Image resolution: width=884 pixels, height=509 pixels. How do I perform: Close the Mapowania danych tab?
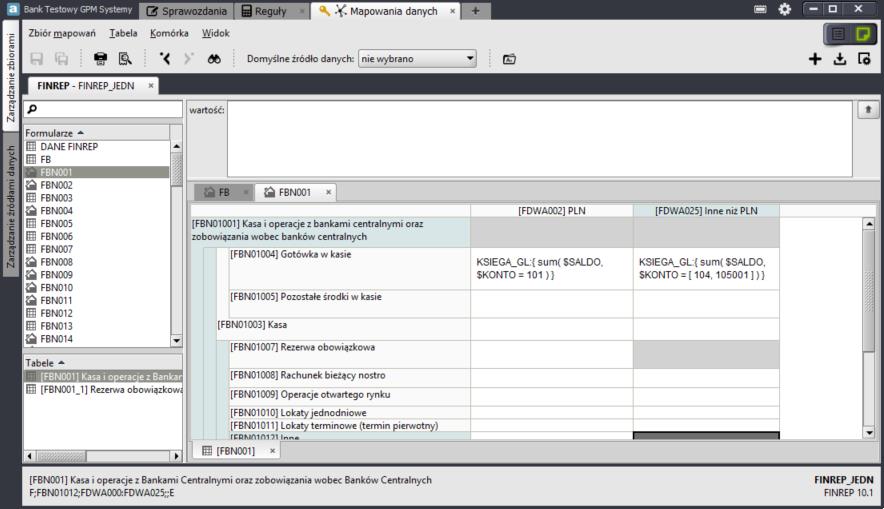[452, 11]
